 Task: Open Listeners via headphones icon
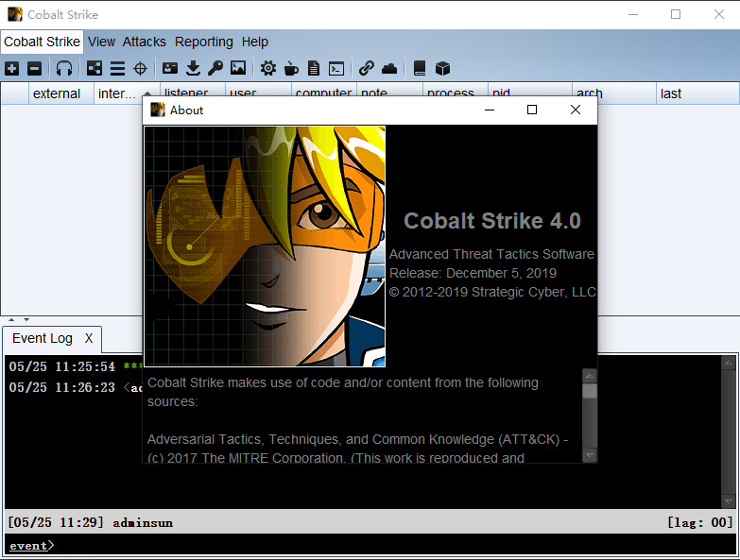pyautogui.click(x=64, y=69)
